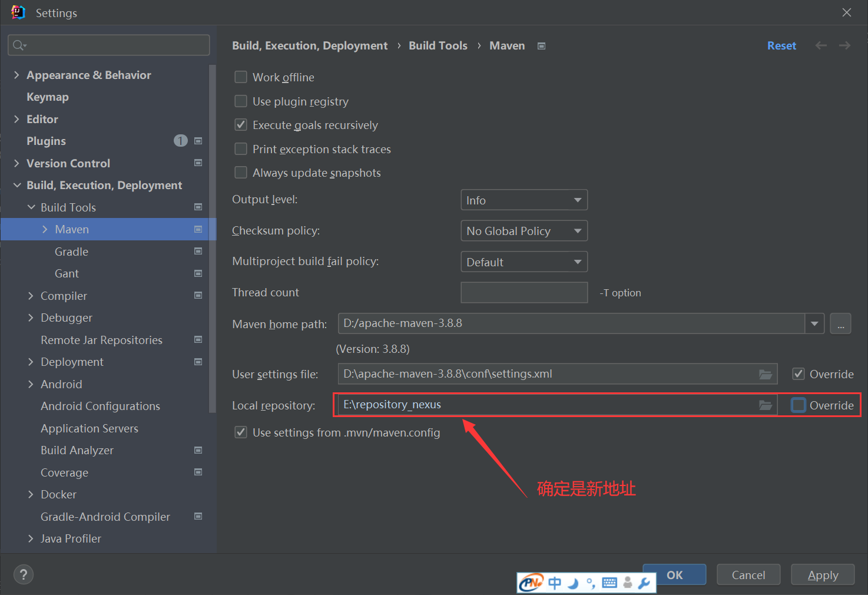Enable Always update snapshots
Image resolution: width=868 pixels, height=595 pixels.
click(x=241, y=173)
